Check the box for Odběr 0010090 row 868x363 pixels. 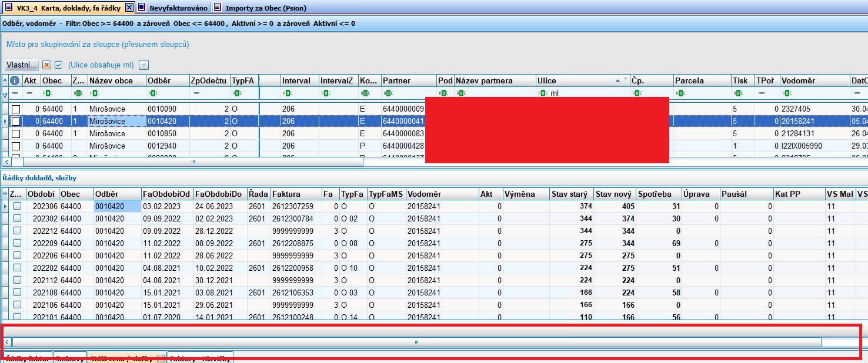click(x=16, y=109)
